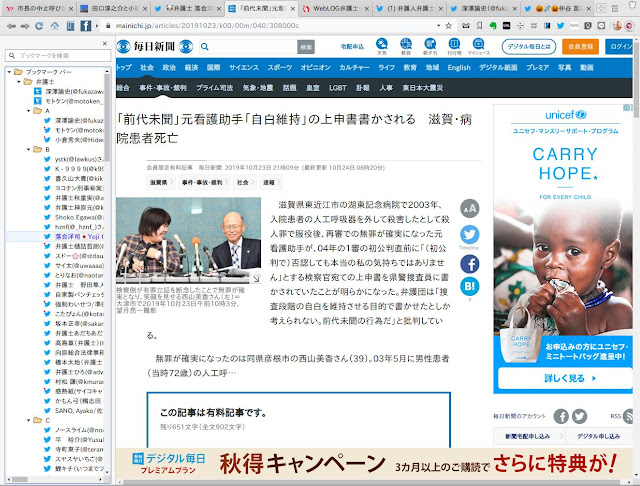Switch to the WebLOG弁護士 tab
This screenshot has height=486, width=640.
336,8
